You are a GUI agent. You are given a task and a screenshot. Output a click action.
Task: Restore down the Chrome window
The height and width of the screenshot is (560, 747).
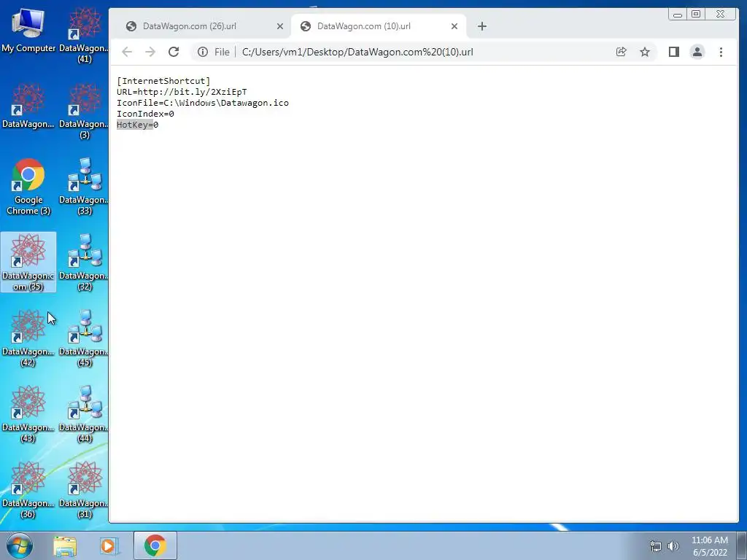[x=696, y=15]
